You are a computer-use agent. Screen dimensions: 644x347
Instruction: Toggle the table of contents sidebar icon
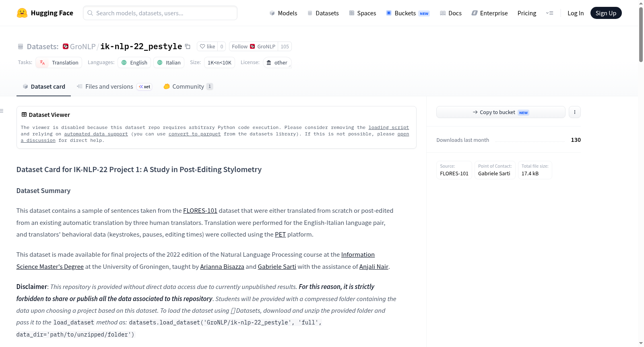coord(2,111)
